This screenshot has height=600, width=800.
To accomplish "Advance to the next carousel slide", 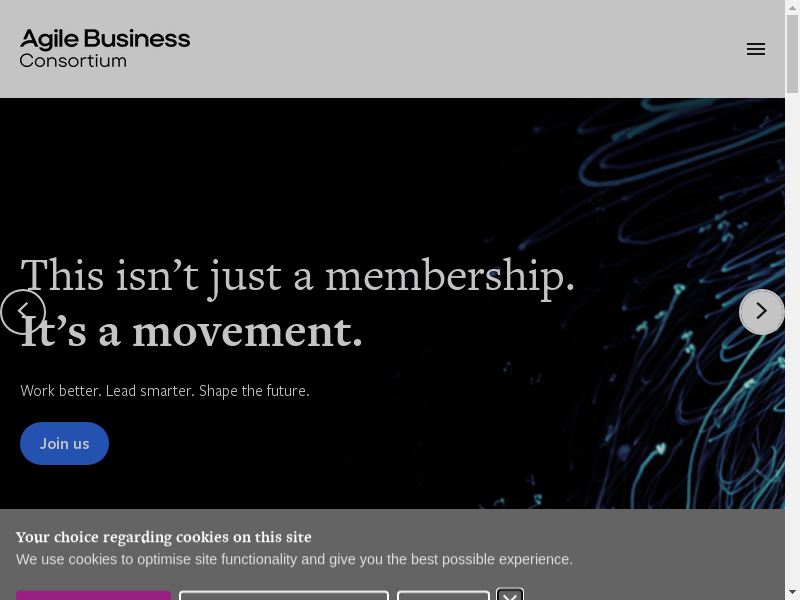I will 761,312.
